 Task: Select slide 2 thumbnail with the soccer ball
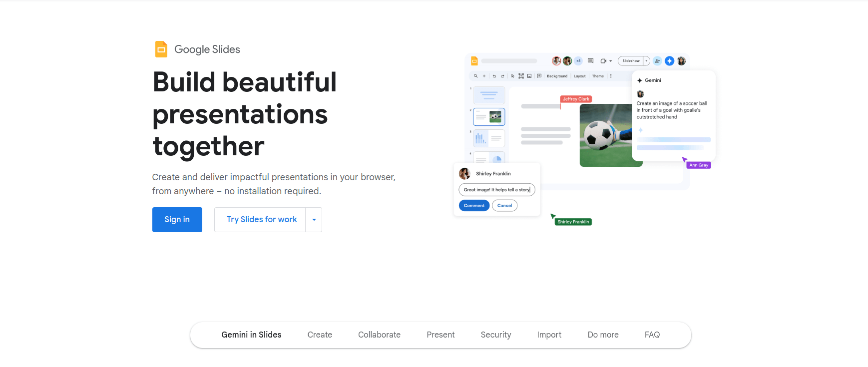[489, 117]
